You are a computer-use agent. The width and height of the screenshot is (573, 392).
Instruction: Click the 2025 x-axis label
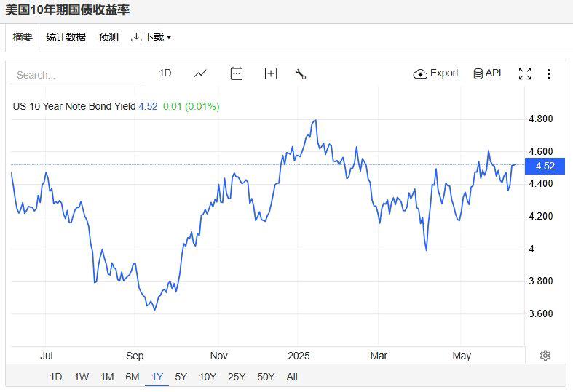pos(299,356)
